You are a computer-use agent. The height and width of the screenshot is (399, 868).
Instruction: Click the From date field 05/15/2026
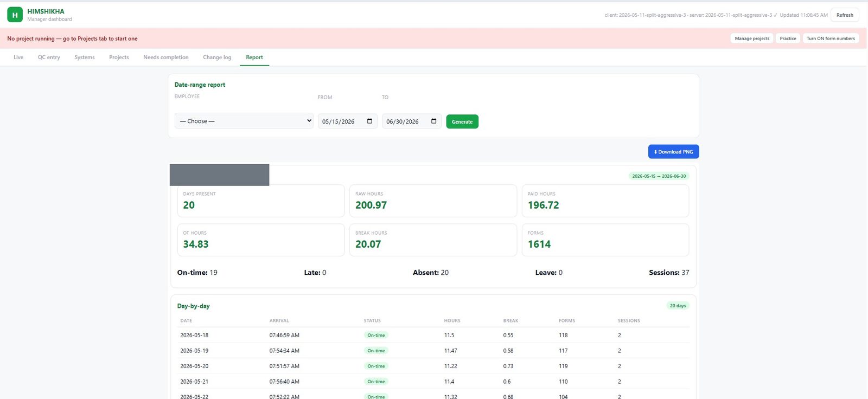click(x=347, y=121)
